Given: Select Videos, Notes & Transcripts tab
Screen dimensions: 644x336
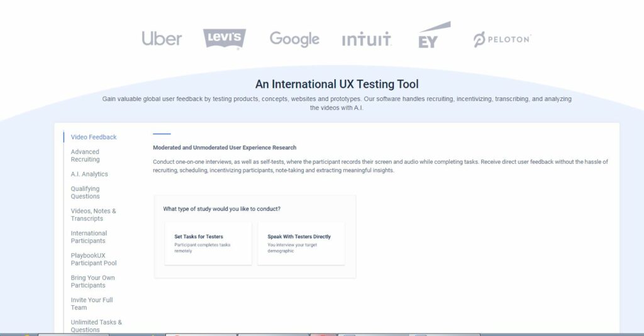Looking at the screenshot, I should (93, 215).
